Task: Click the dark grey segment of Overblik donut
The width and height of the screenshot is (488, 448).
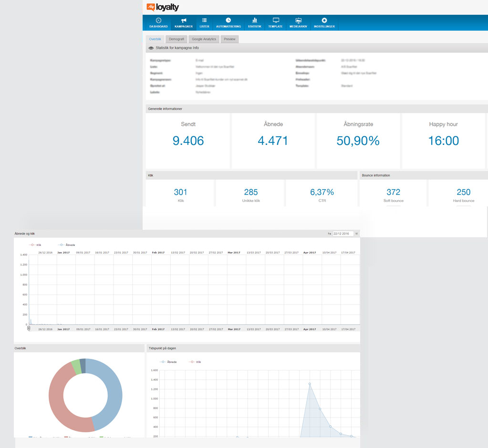Action: pos(83,366)
